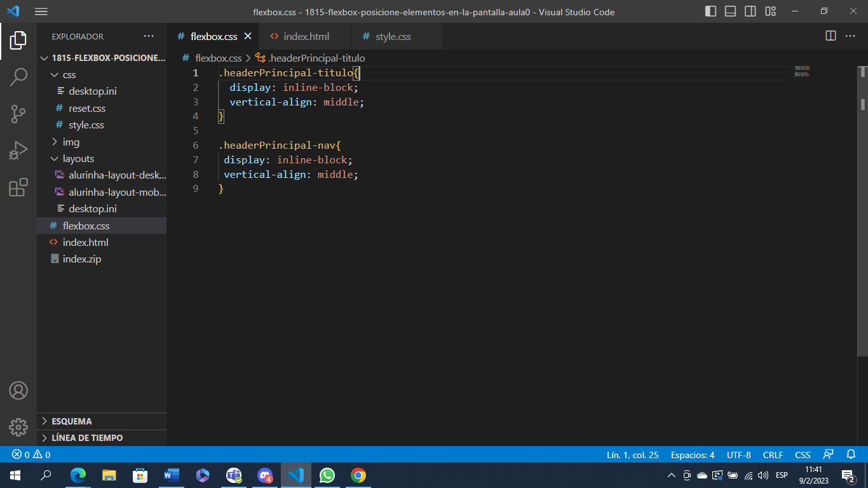Image resolution: width=868 pixels, height=488 pixels.
Task: Expand the ESQUEMA outline section
Action: tap(102, 421)
